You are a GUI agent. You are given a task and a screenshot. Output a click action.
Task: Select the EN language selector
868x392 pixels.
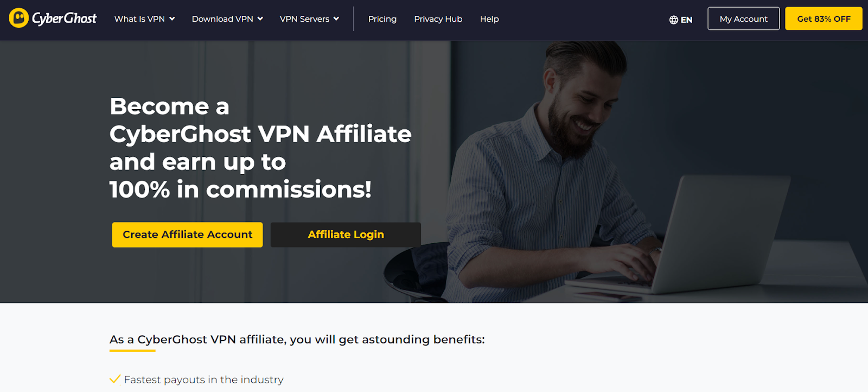(x=680, y=20)
